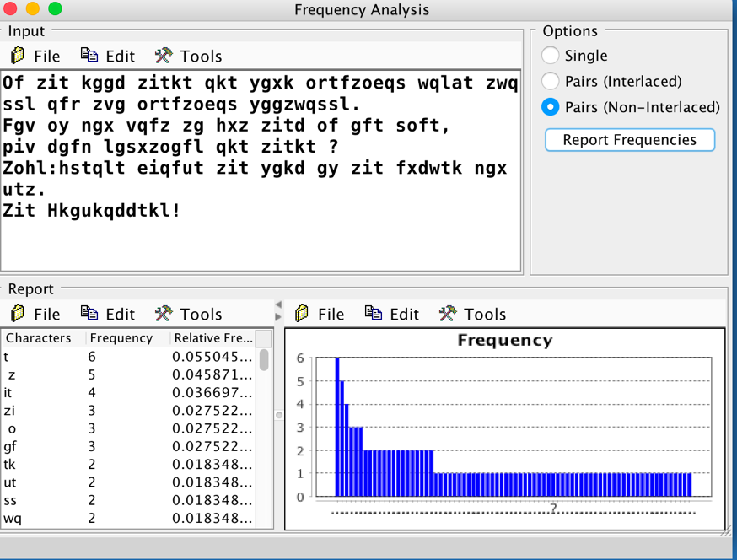Click File folder icon above the Frequency chart
This screenshot has height=560, width=737.
(x=302, y=314)
